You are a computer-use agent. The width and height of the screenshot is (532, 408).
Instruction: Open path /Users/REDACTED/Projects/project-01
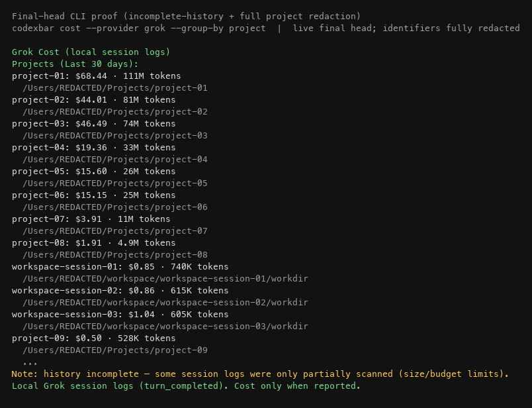[x=115, y=88]
